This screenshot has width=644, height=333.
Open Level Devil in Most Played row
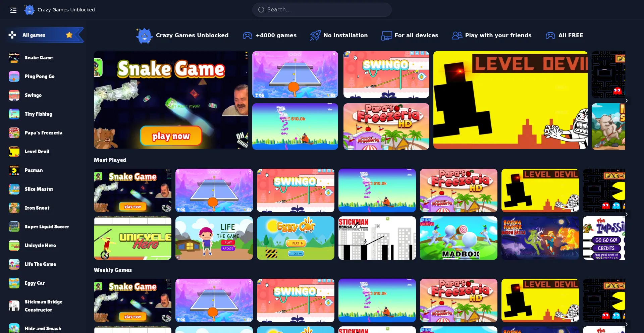click(540, 190)
